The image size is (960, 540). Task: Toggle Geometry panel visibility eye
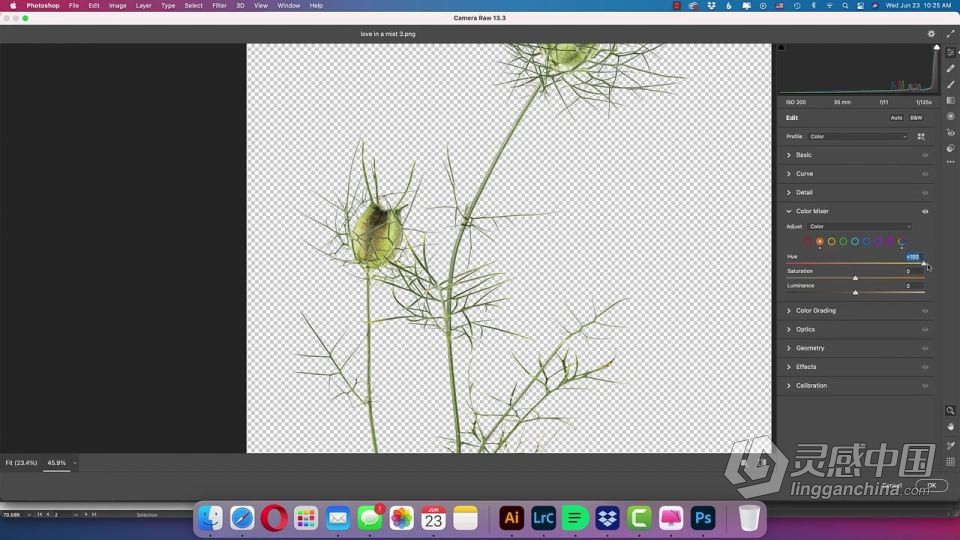[x=925, y=348]
